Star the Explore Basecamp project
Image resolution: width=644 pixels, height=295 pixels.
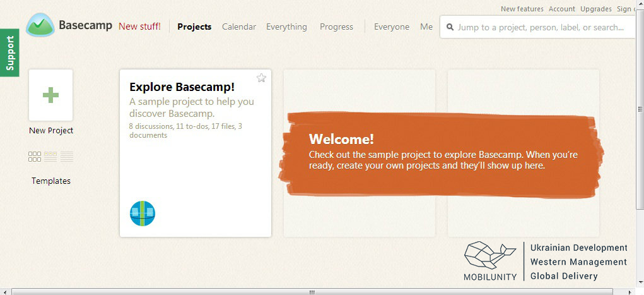point(261,78)
